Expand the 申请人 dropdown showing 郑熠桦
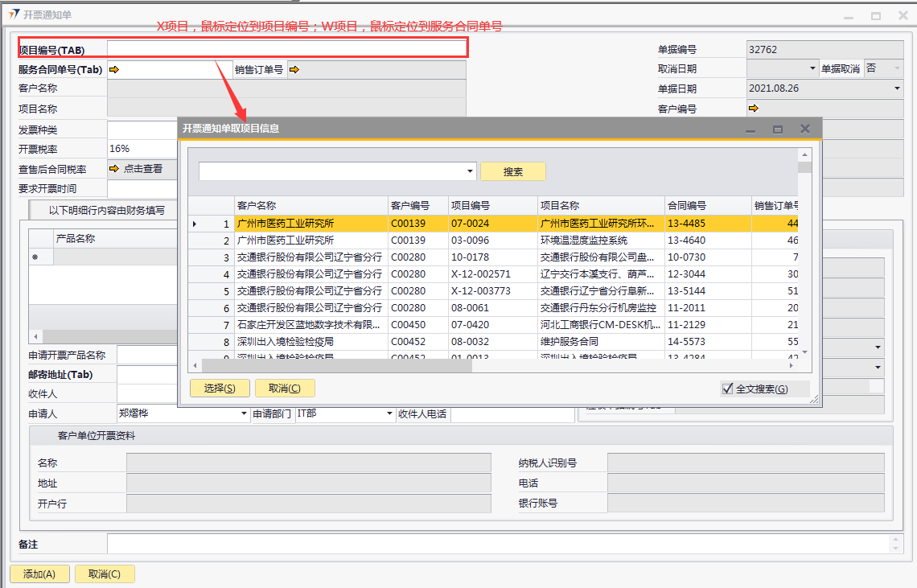 click(x=245, y=414)
